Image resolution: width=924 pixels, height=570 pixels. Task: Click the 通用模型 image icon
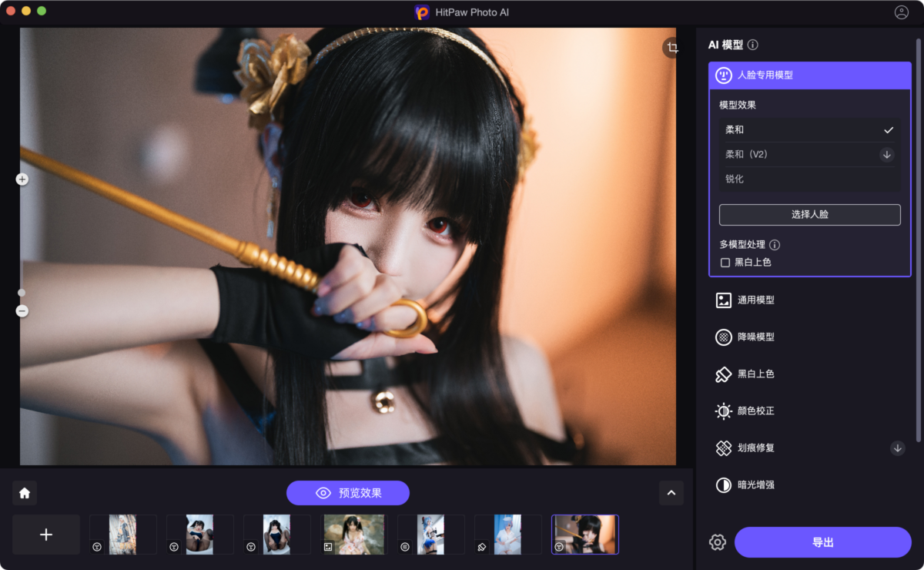[x=724, y=300]
